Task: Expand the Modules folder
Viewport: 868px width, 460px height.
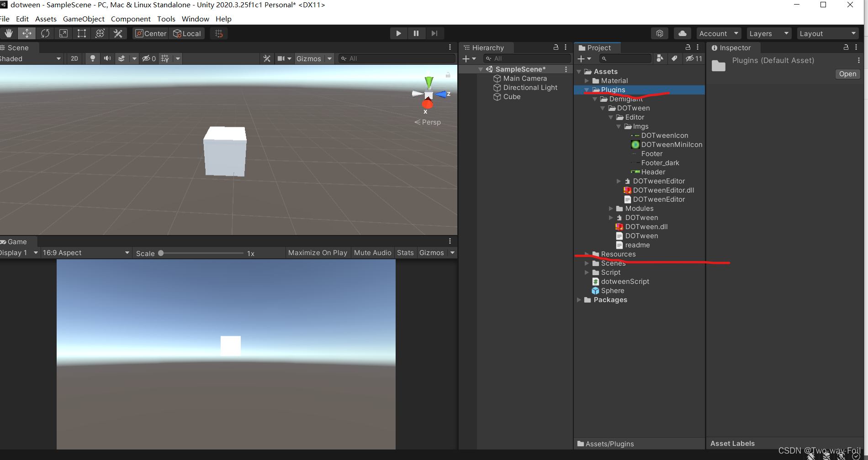Action: coord(611,209)
